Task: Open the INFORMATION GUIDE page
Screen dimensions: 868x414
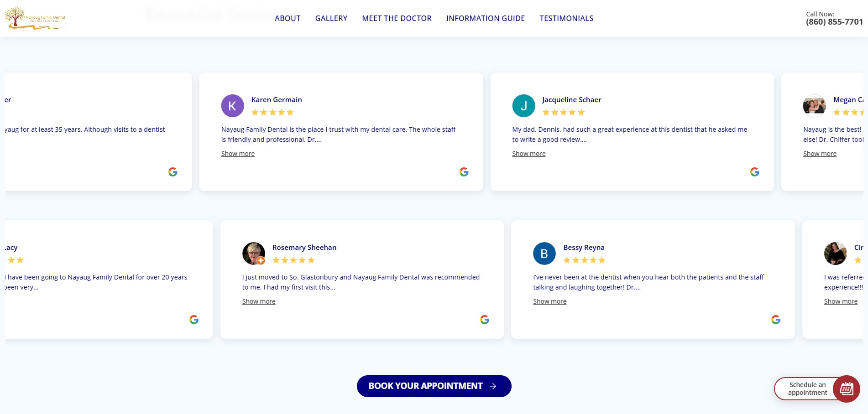Action: pos(486,18)
